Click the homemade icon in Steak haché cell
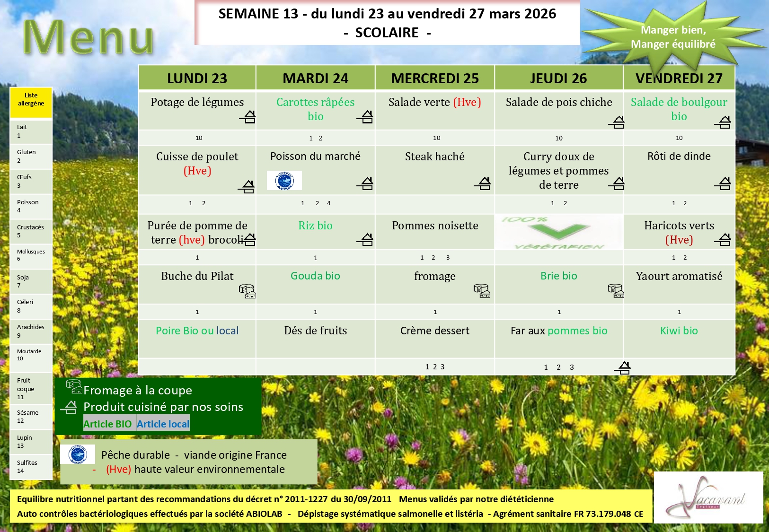 (x=482, y=183)
